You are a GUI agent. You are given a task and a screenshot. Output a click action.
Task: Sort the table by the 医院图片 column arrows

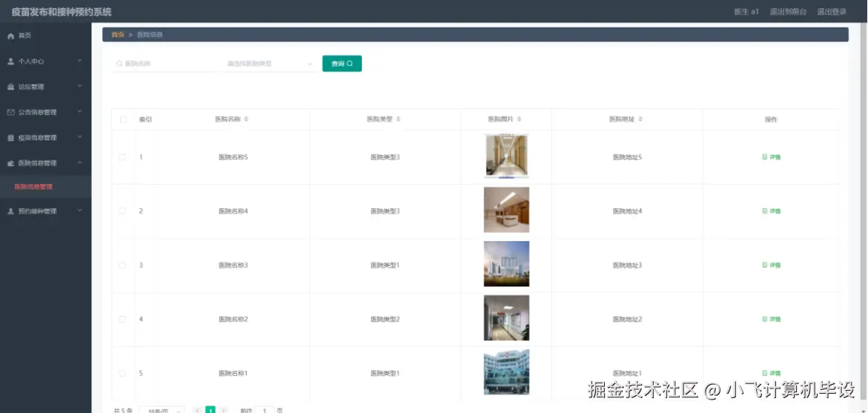520,119
